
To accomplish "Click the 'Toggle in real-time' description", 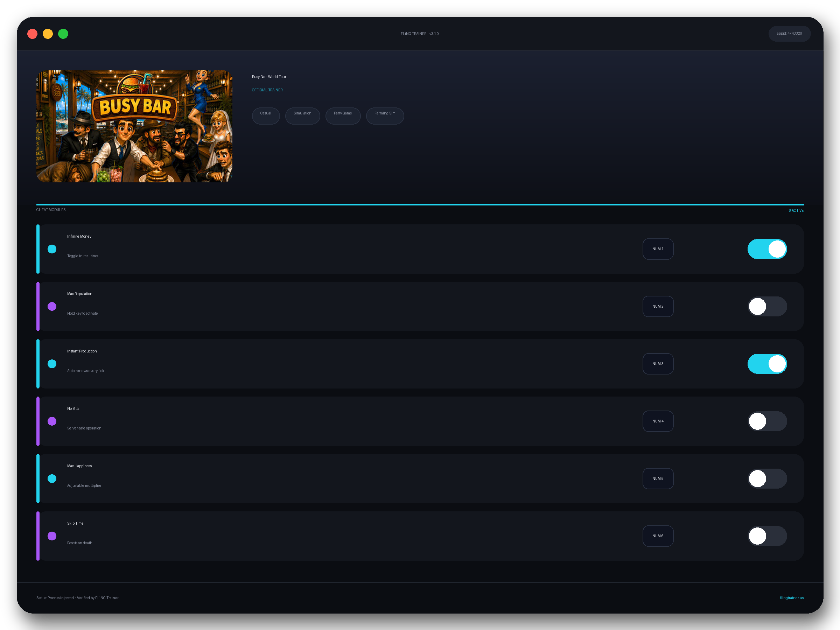I will [x=82, y=256].
